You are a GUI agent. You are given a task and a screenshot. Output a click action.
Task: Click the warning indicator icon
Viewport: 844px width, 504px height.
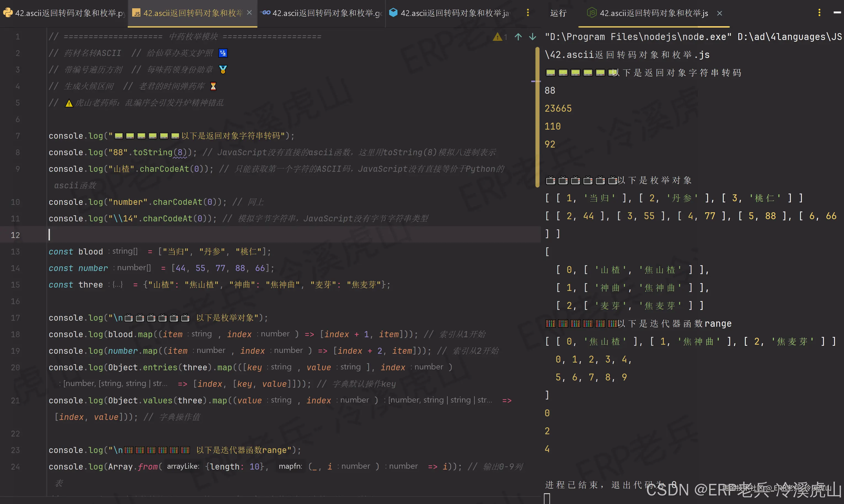[x=497, y=37]
